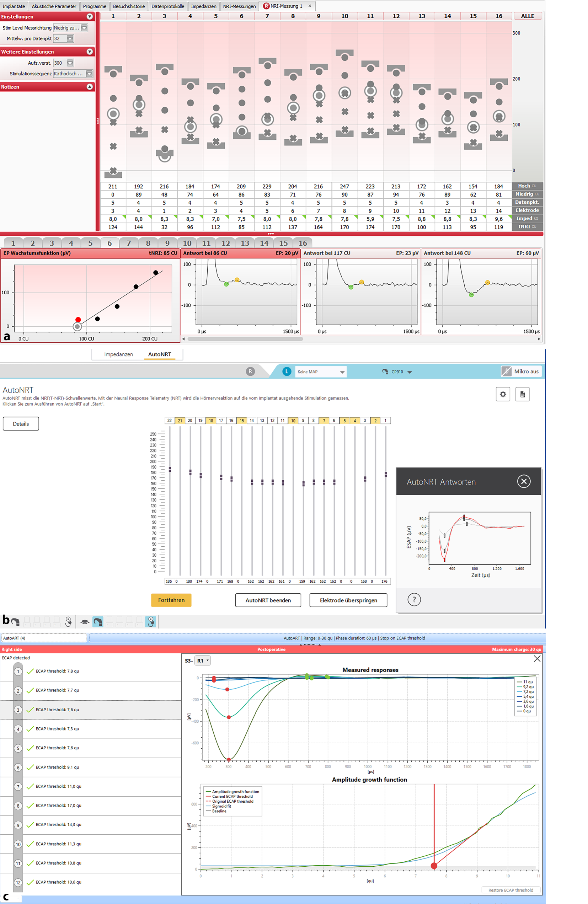Collapse the Einstellungen panel
This screenshot has width=588, height=904.
tap(90, 17)
